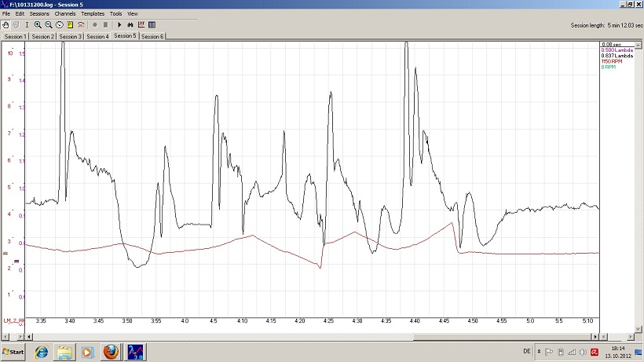Click the binoculars find icon
The width and height of the screenshot is (644, 362).
(x=130, y=24)
